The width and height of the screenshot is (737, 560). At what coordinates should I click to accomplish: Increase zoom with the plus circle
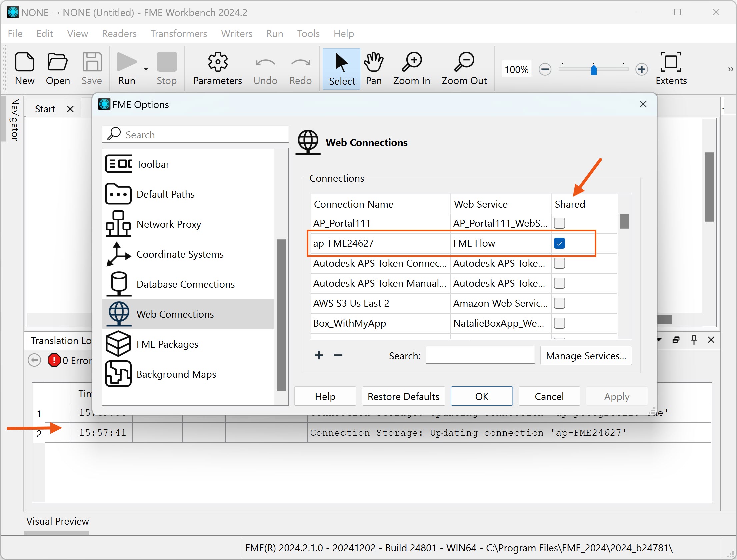tap(642, 69)
